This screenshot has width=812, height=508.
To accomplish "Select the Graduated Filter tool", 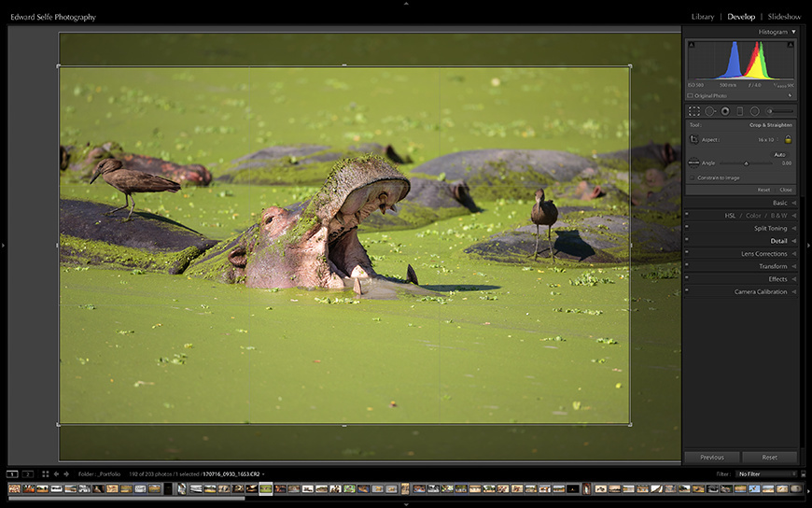I will 739,111.
